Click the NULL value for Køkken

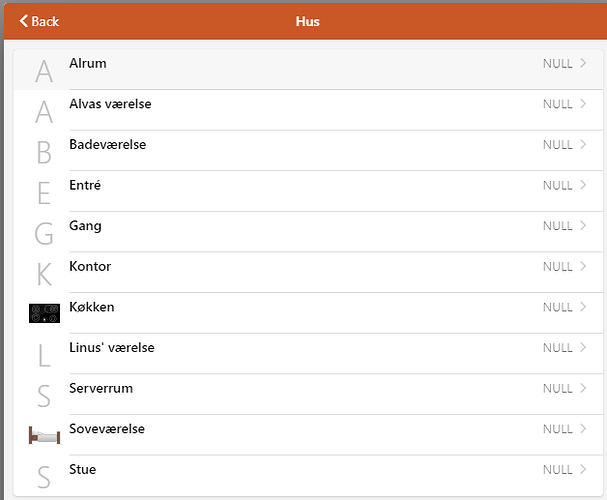[x=557, y=307]
